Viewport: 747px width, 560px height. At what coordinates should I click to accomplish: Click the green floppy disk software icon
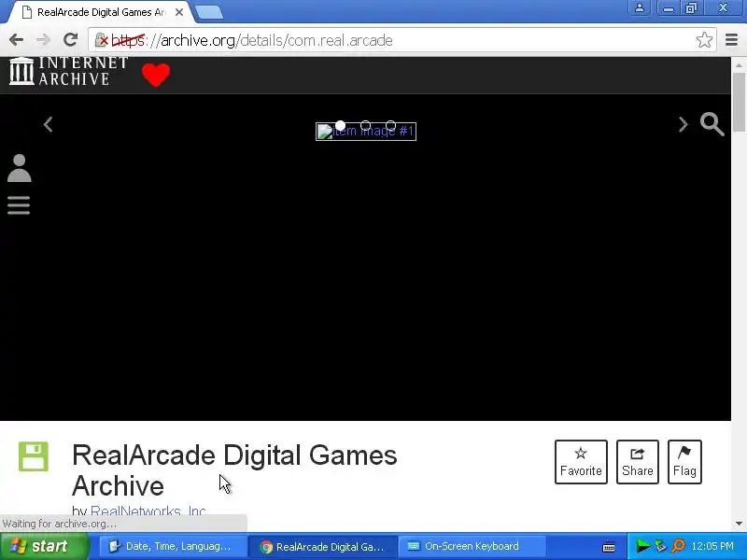click(34, 456)
